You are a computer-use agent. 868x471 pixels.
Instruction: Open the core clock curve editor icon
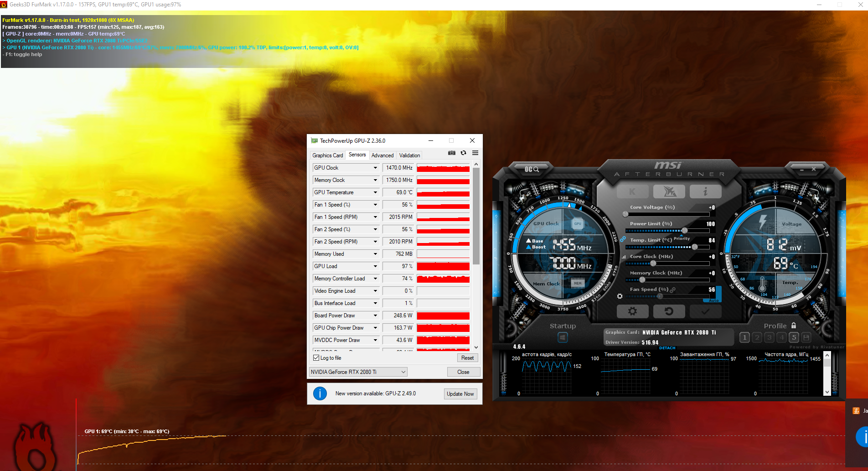[624, 257]
